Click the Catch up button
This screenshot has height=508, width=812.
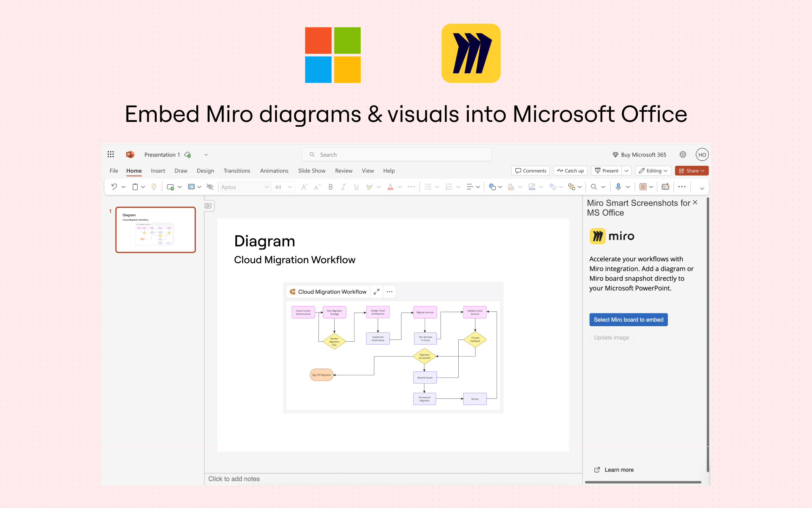570,171
